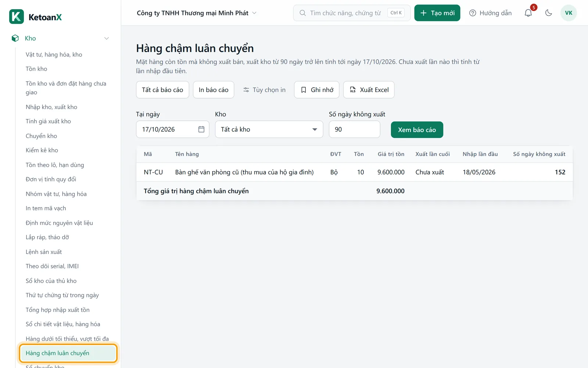Viewport: 588px width, 368px height.
Task: Click the Ghi nhớ button
Action: coord(317,90)
